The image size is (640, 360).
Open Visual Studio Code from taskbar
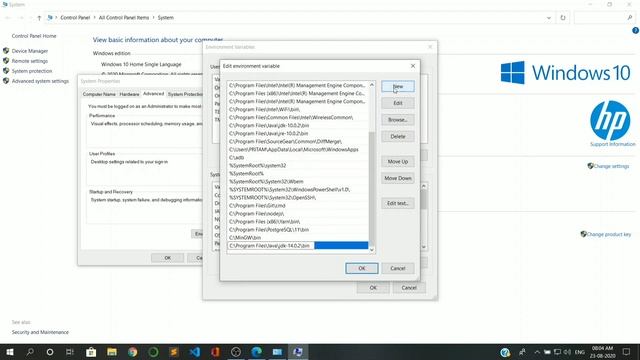tap(195, 352)
